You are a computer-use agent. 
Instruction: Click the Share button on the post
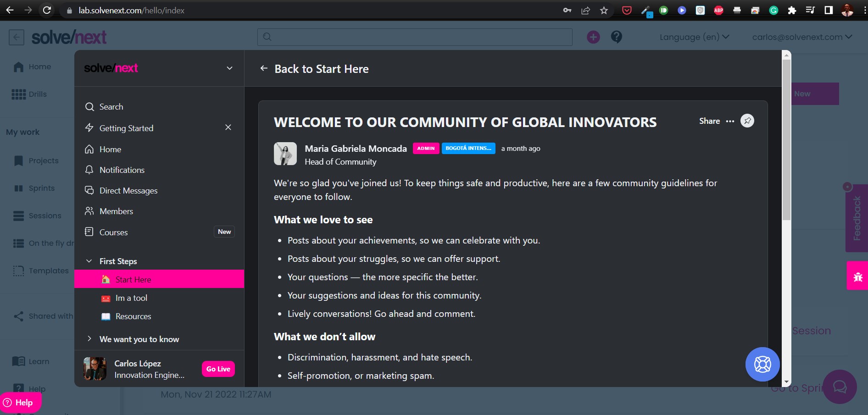[x=709, y=121]
